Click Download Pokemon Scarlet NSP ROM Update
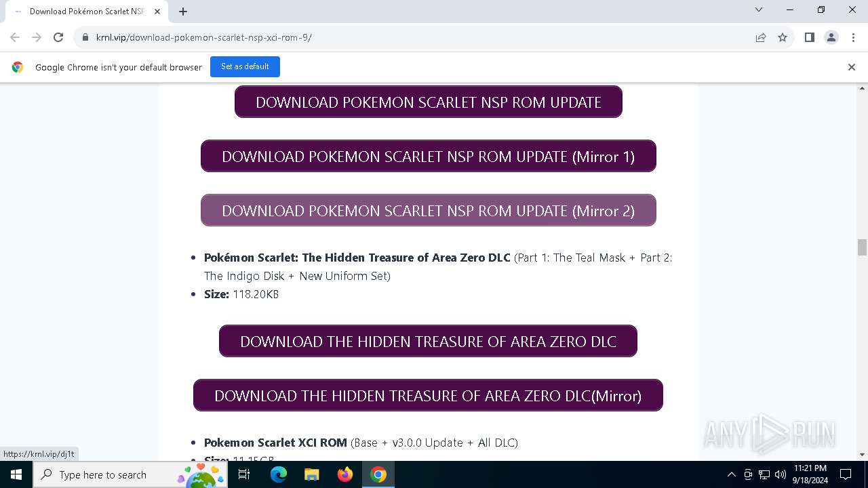 point(429,102)
